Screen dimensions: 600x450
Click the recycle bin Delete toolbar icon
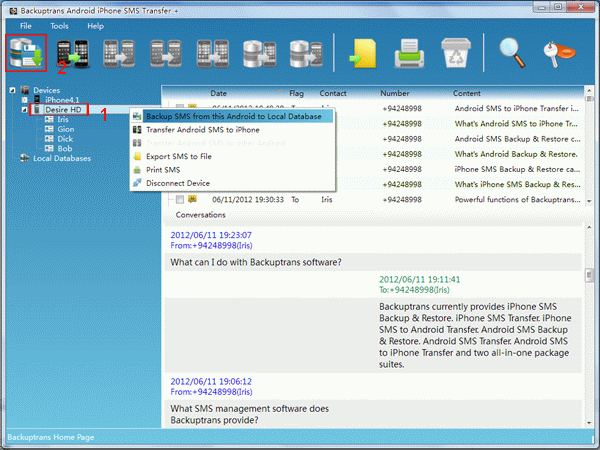point(456,53)
